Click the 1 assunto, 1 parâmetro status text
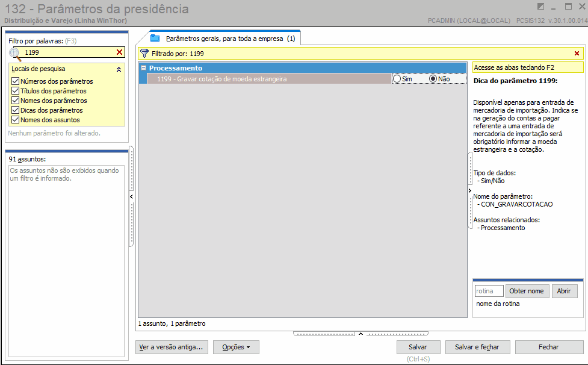Viewport: 588px width, 365px height. (172, 323)
